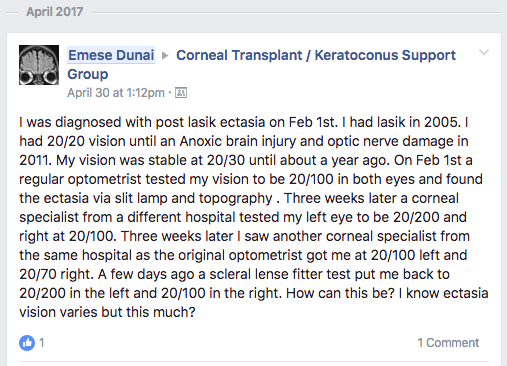Image resolution: width=507 pixels, height=366 pixels.
Task: Click the blue thumbs-up reaction icon
Action: [x=27, y=343]
